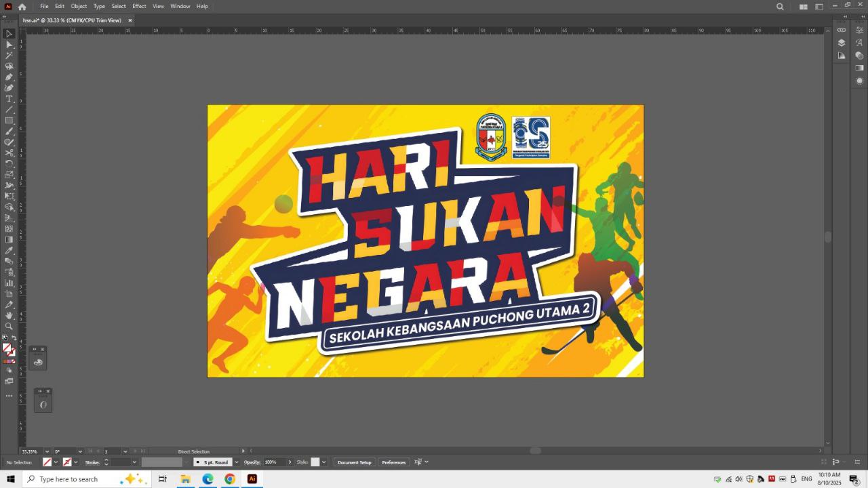
Task: Expand the Opacity 100% options arrow
Action: click(290, 462)
